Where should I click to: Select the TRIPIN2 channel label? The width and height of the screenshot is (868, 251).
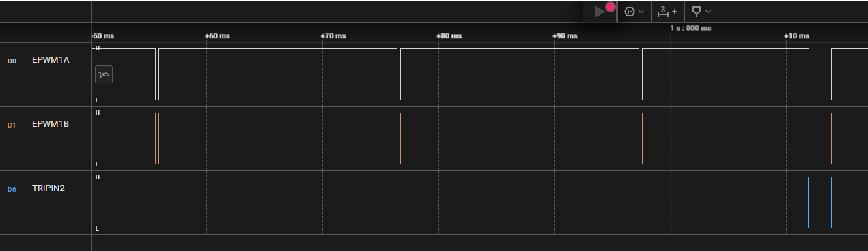tap(48, 188)
